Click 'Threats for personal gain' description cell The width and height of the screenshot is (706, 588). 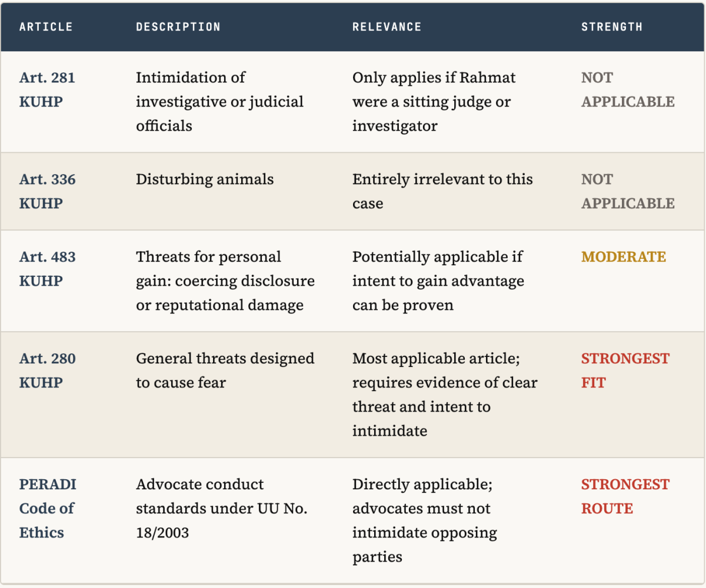(225, 281)
